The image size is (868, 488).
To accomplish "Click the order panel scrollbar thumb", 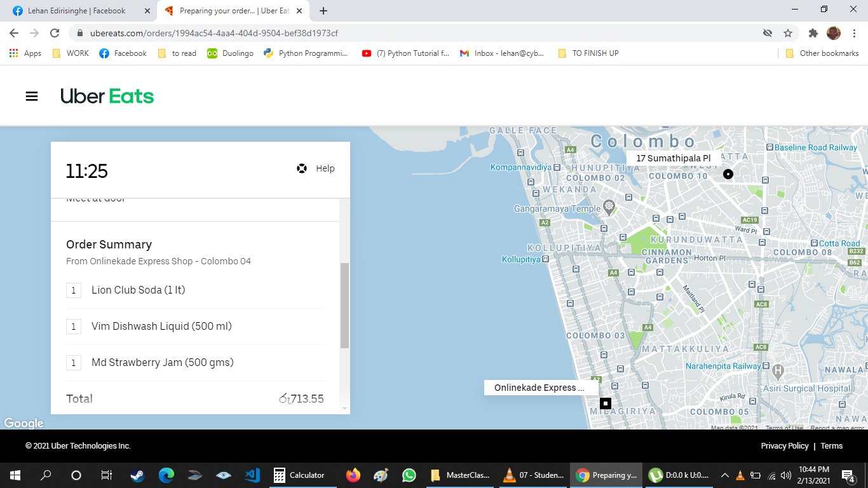I will click(344, 306).
